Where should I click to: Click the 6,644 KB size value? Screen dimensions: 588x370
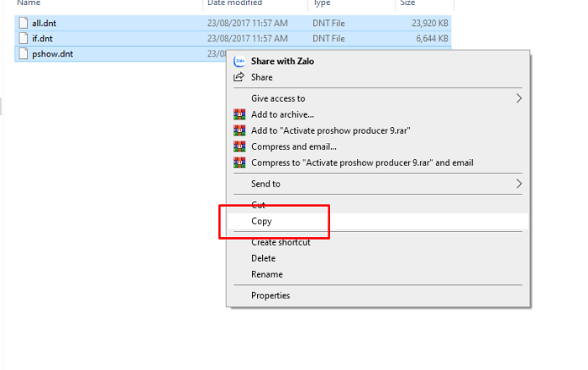(432, 39)
